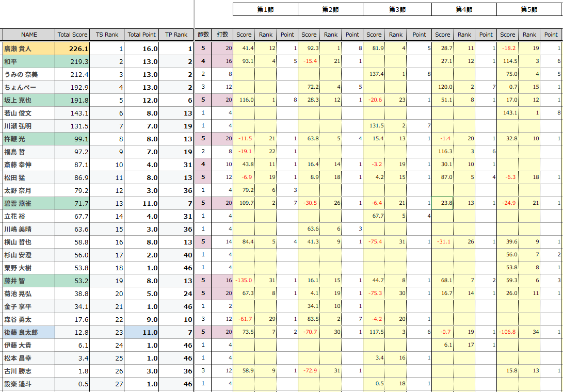Click the outlined cell showing 23.8
The width and height of the screenshot is (563, 392).
[x=442, y=204]
